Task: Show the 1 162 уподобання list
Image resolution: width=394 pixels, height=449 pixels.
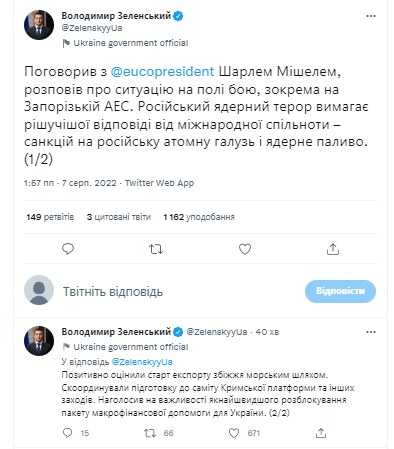Action: point(199,217)
